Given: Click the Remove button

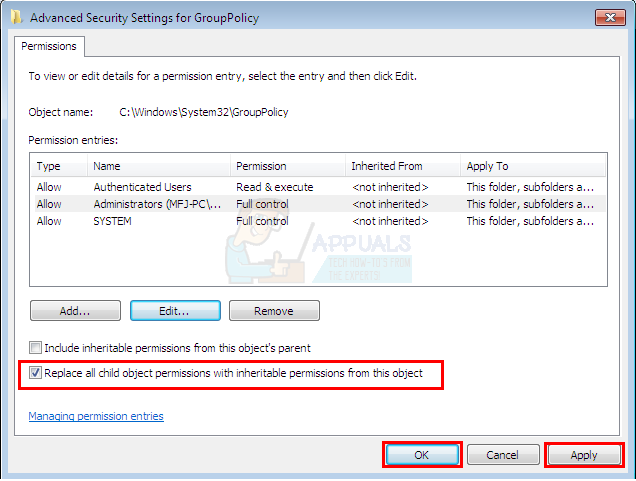Looking at the screenshot, I should click(x=274, y=311).
